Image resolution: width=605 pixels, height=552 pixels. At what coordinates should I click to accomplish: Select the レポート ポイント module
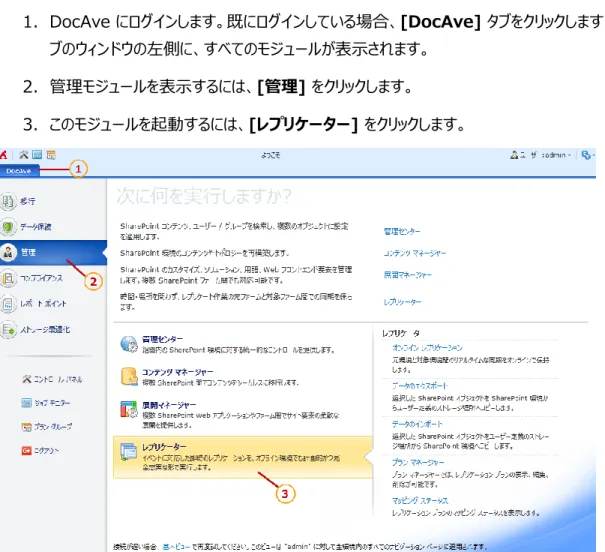pos(53,304)
